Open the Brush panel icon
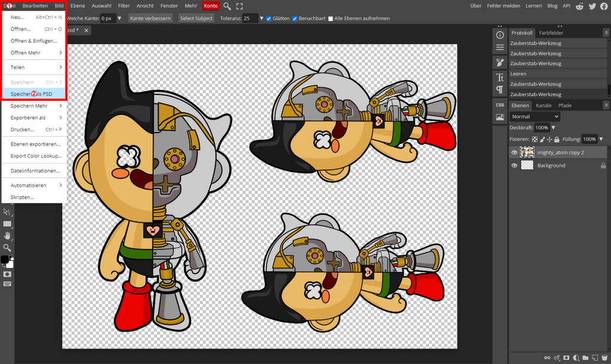611x364 pixels. pos(500,62)
